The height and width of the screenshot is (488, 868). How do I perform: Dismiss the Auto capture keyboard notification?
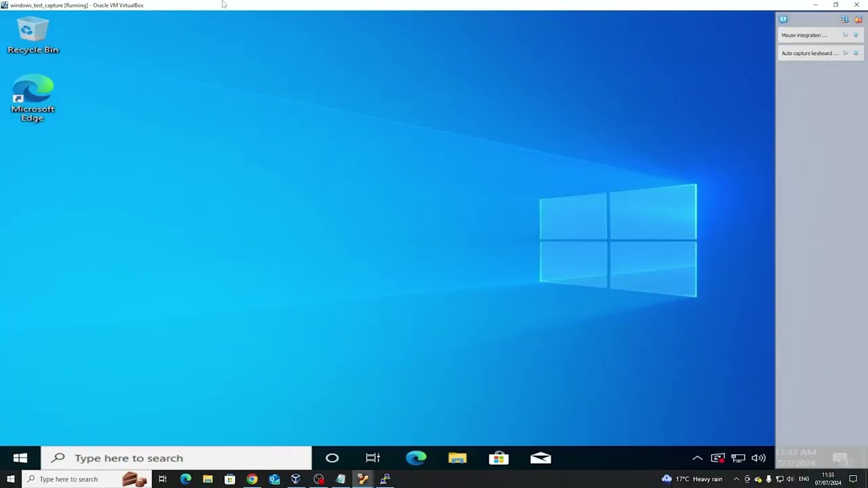[856, 53]
